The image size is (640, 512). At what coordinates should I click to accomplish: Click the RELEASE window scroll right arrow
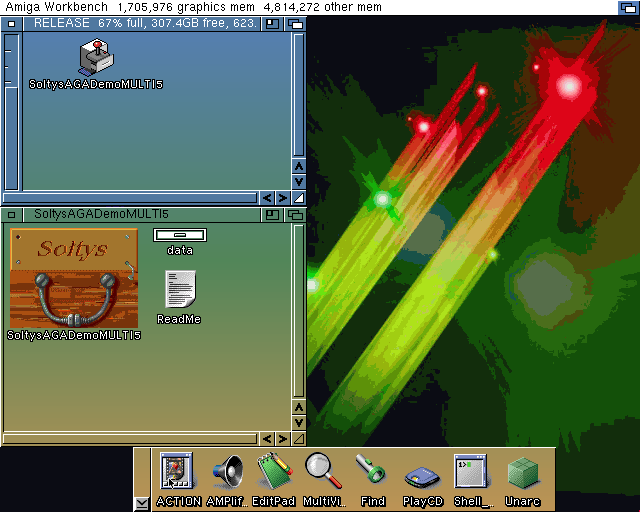282,198
